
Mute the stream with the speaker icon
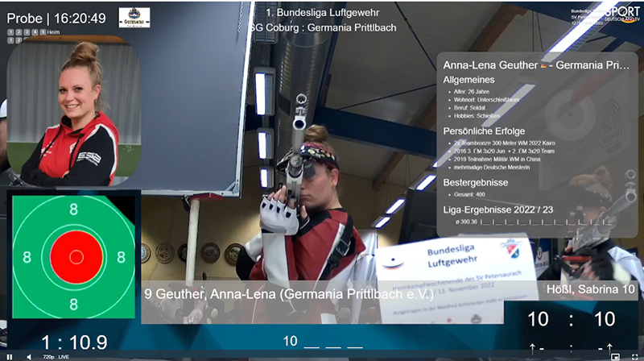pyautogui.click(x=29, y=357)
